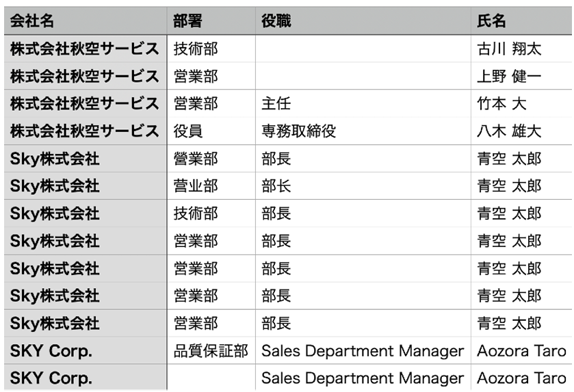Select the 竹本 大 name cell
Viewport: 574px width, 392px height.
point(521,103)
